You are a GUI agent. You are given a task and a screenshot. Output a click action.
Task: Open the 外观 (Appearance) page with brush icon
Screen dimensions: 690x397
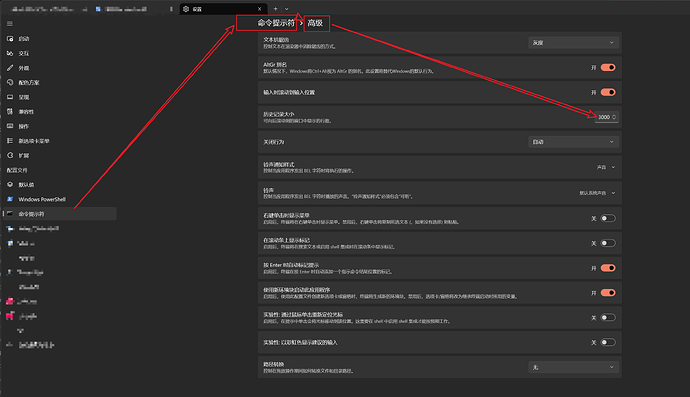(58, 68)
